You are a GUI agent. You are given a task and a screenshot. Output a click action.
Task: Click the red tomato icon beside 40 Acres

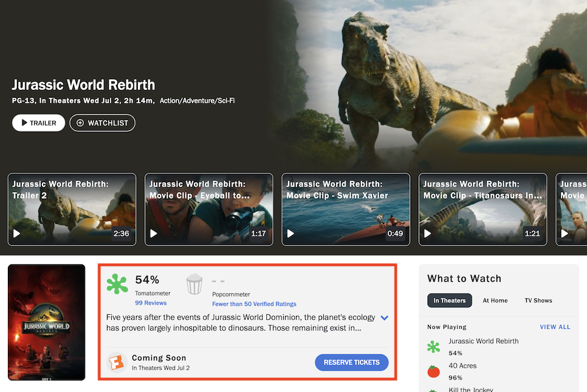[433, 371]
